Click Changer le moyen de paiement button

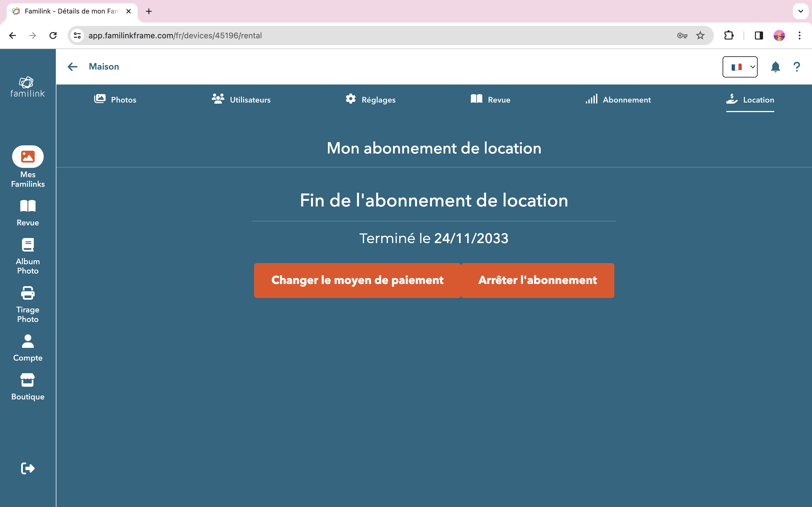pyautogui.click(x=357, y=280)
